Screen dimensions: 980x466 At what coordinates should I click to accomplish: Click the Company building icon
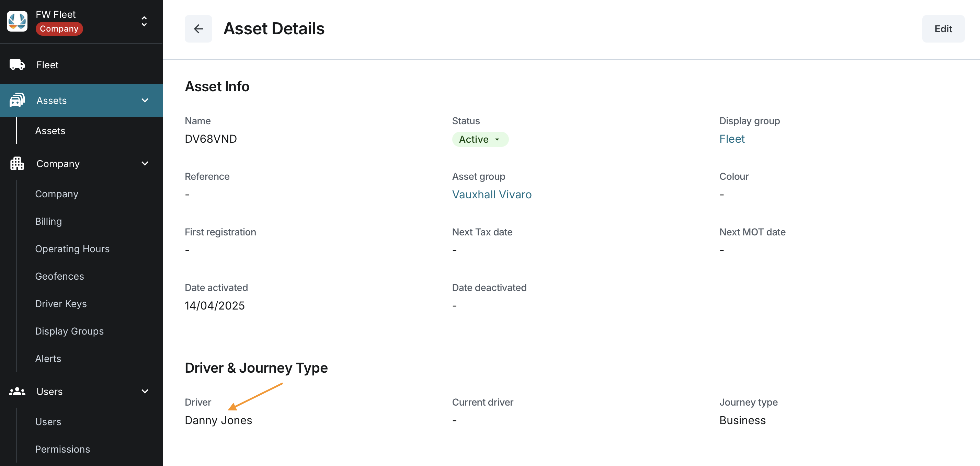17,164
